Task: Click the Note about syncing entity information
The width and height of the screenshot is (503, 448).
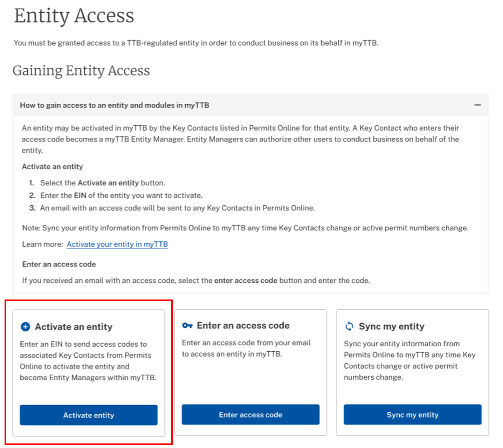Action: (x=245, y=228)
